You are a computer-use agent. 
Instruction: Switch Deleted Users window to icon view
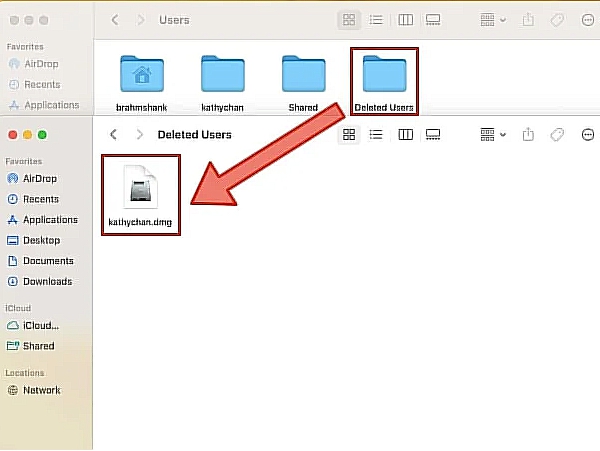[349, 135]
